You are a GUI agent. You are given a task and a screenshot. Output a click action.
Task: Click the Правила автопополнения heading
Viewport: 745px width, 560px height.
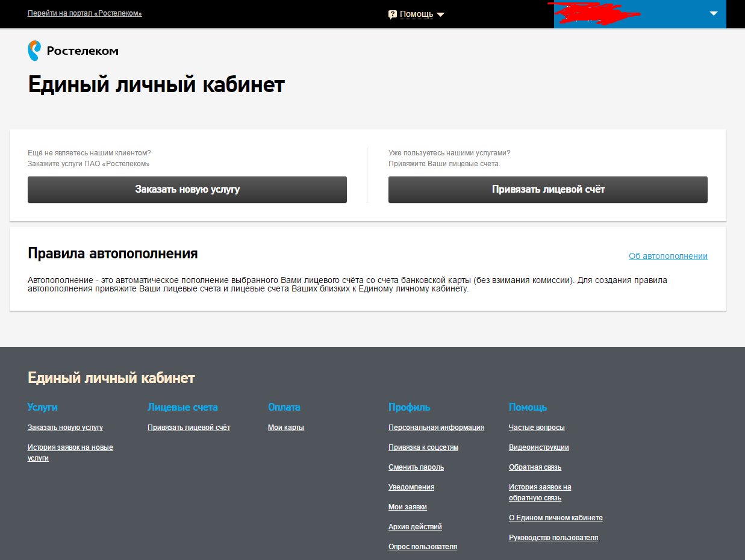(113, 254)
